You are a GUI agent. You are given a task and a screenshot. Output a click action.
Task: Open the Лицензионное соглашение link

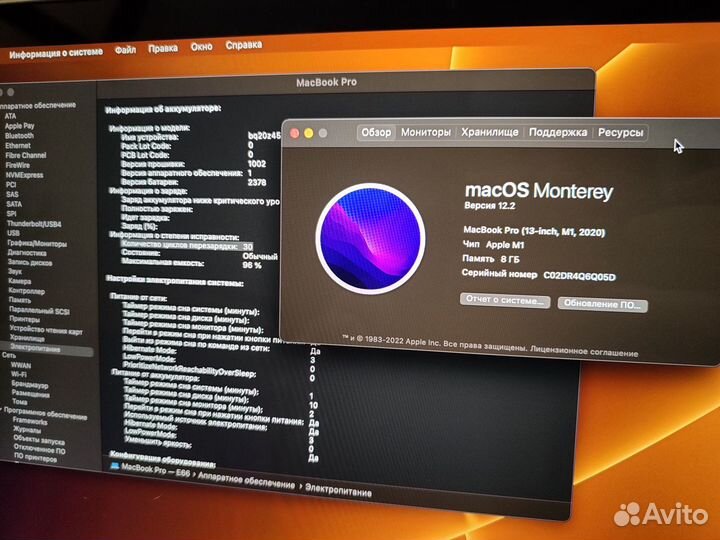[x=584, y=351]
